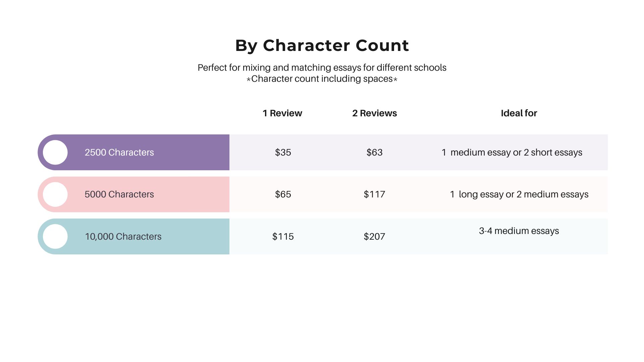The width and height of the screenshot is (644, 362).
Task: Click the By Character Count heading
Action: [322, 46]
